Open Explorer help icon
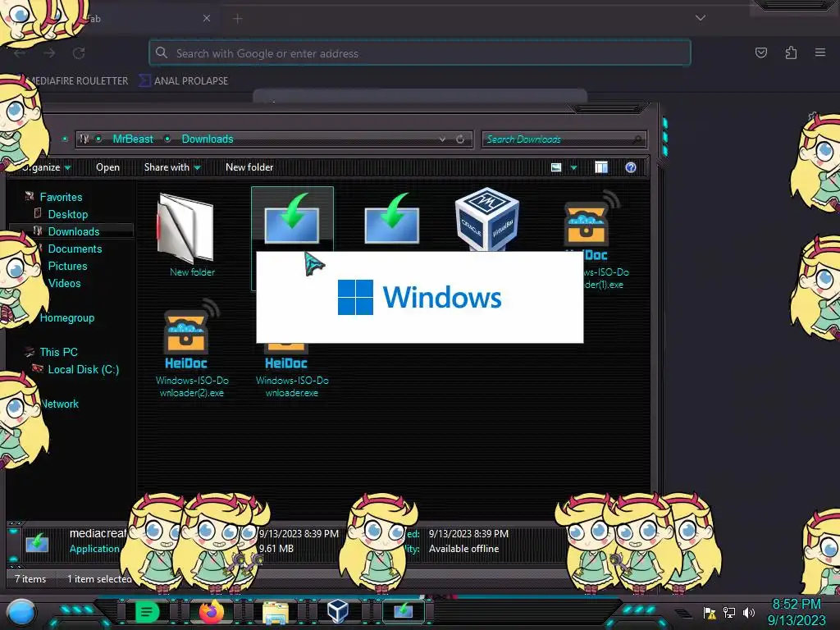Viewport: 840px width, 630px height. pyautogui.click(x=631, y=167)
